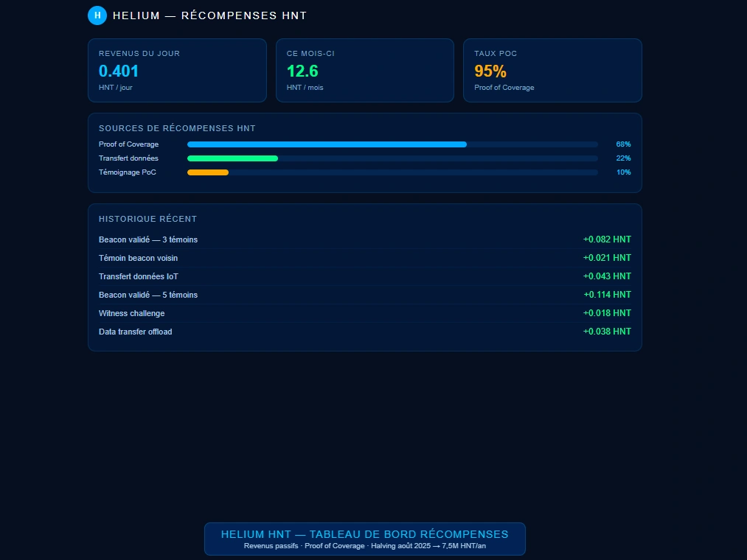
Task: Click the Tableau de bord récompenses banner title
Action: coord(365,534)
